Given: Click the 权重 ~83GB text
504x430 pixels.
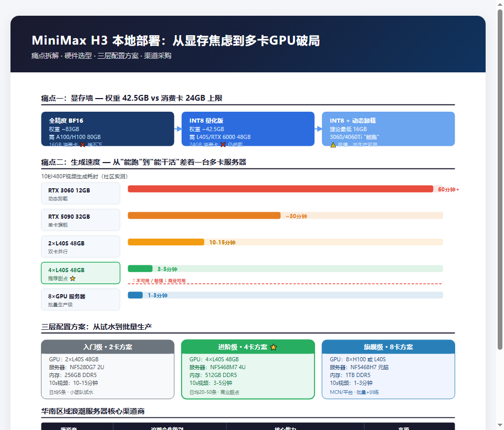Looking at the screenshot, I should click(x=64, y=129).
